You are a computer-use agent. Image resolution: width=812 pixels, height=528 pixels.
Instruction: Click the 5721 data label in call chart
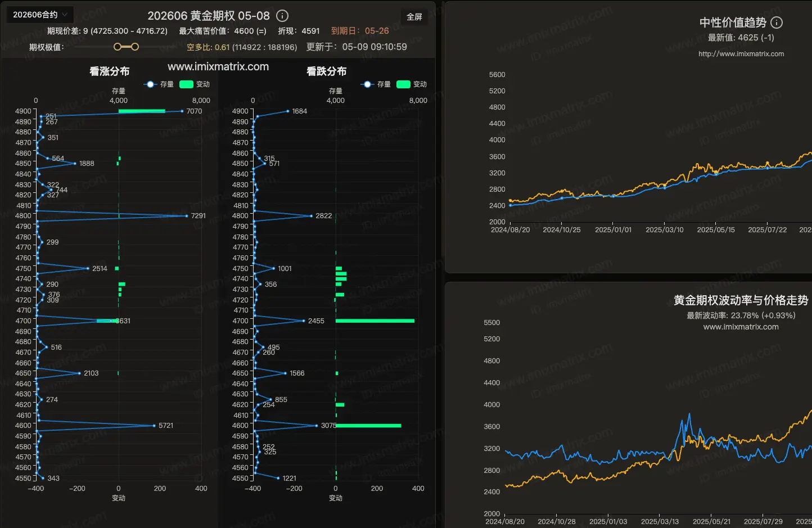point(166,426)
